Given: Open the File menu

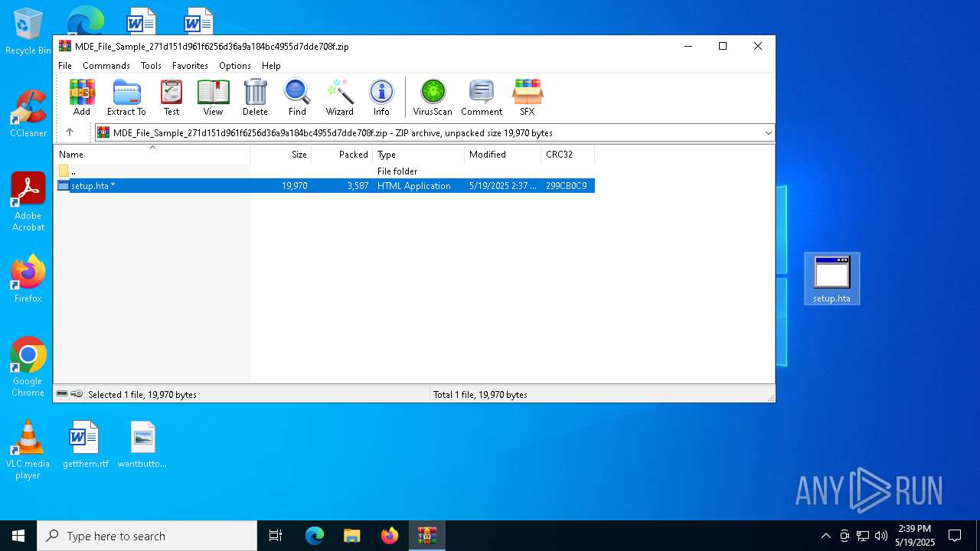Looking at the screenshot, I should [65, 66].
